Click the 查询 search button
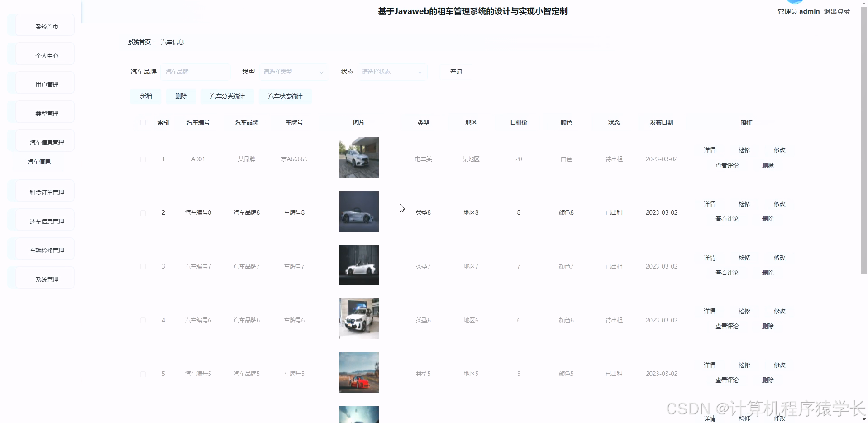This screenshot has height=423, width=868. [x=456, y=72]
